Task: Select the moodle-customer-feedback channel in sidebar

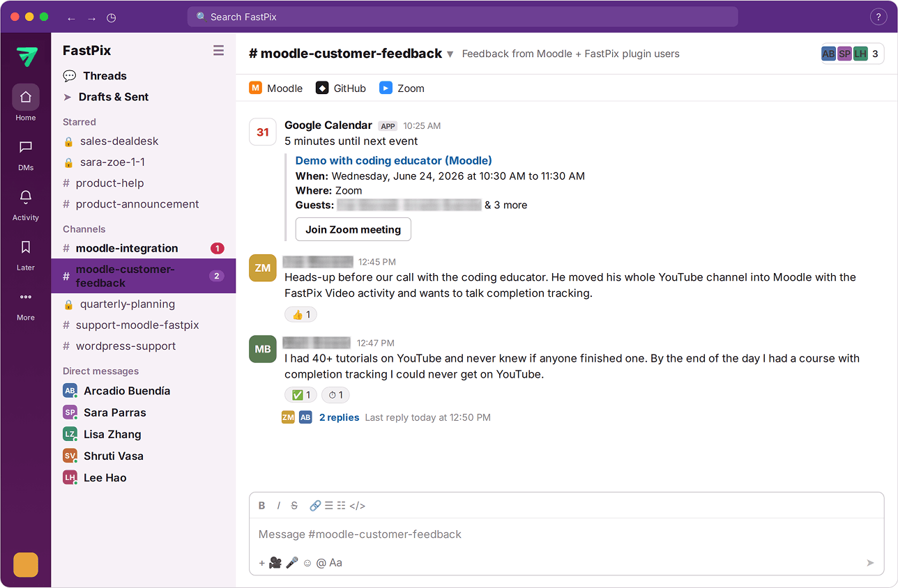Action: [144, 276]
